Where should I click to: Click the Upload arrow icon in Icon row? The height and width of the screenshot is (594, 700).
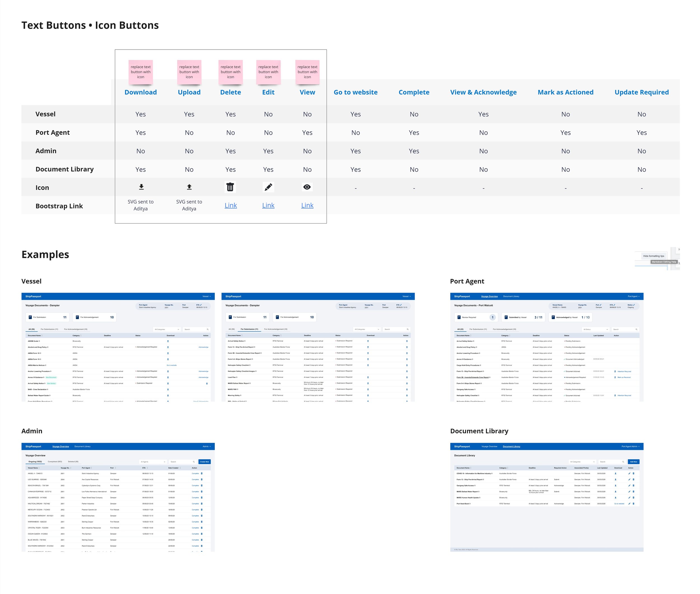pyautogui.click(x=189, y=187)
